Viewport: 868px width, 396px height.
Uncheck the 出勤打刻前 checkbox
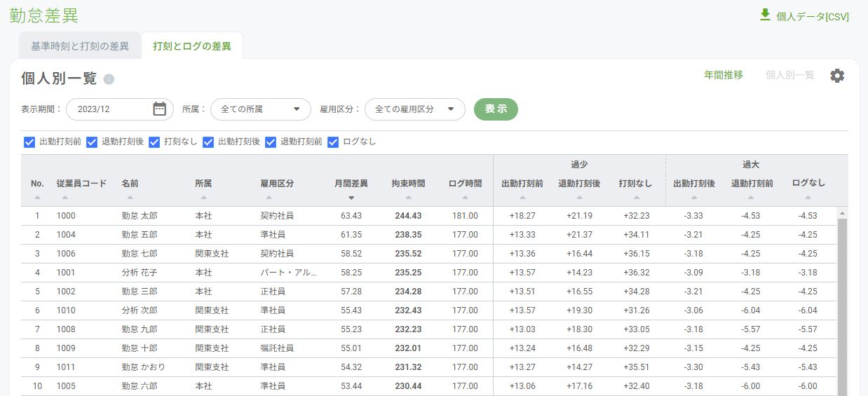click(29, 142)
